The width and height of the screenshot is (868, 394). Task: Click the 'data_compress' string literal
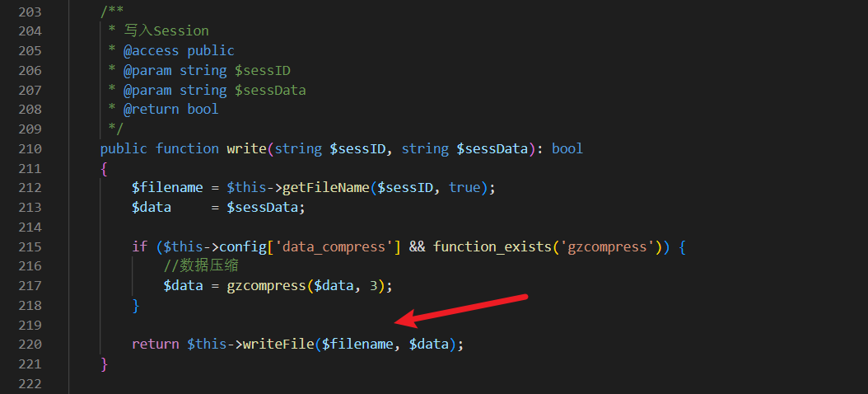click(334, 246)
